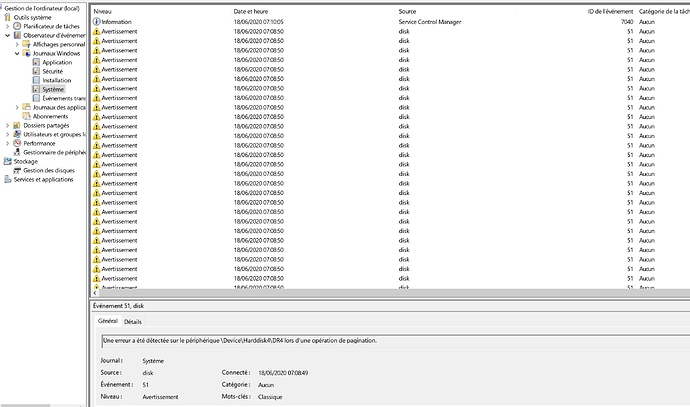The height and width of the screenshot is (407, 690).
Task: Expand Utilisateurs et groupes locaux node
Action: coord(7,135)
